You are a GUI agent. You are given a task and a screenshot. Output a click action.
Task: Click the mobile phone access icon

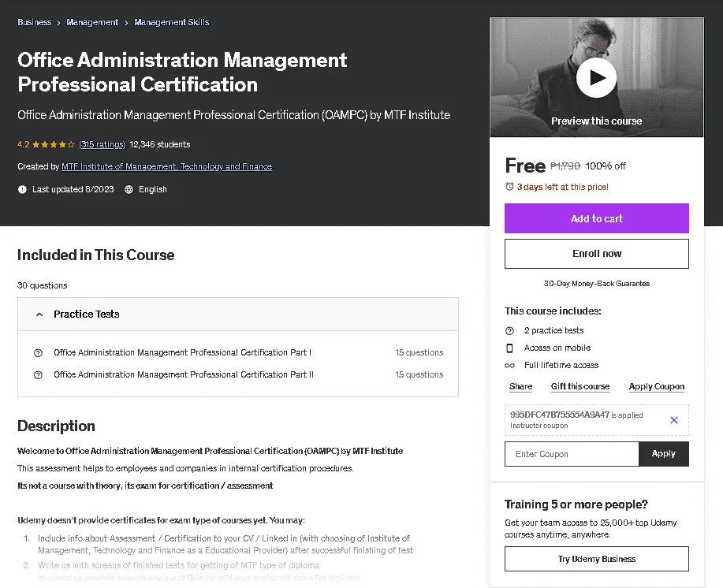click(509, 348)
